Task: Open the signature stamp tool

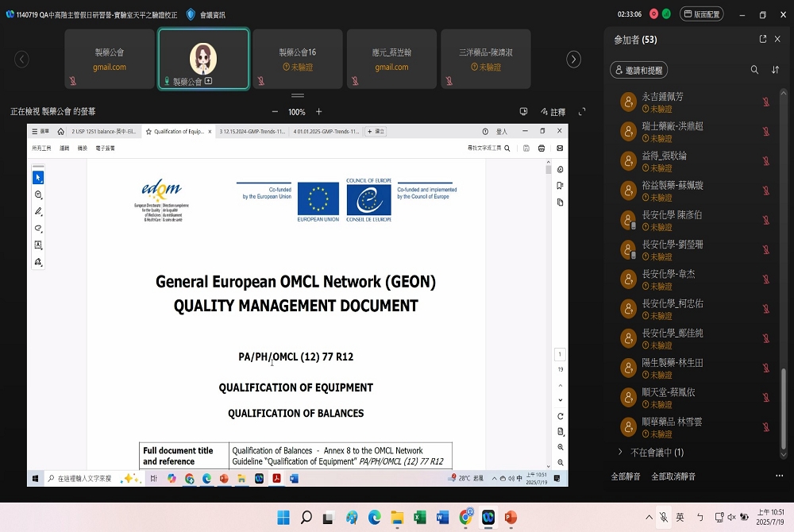Action: 38,262
